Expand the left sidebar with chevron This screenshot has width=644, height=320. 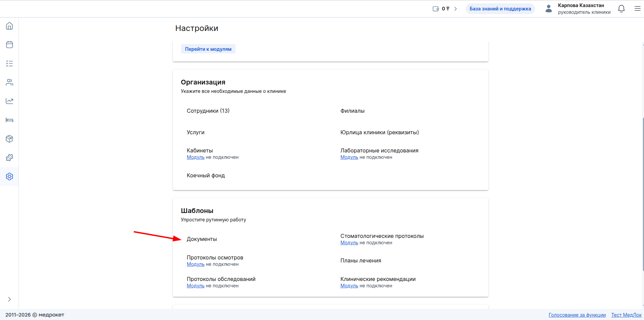coord(9,299)
